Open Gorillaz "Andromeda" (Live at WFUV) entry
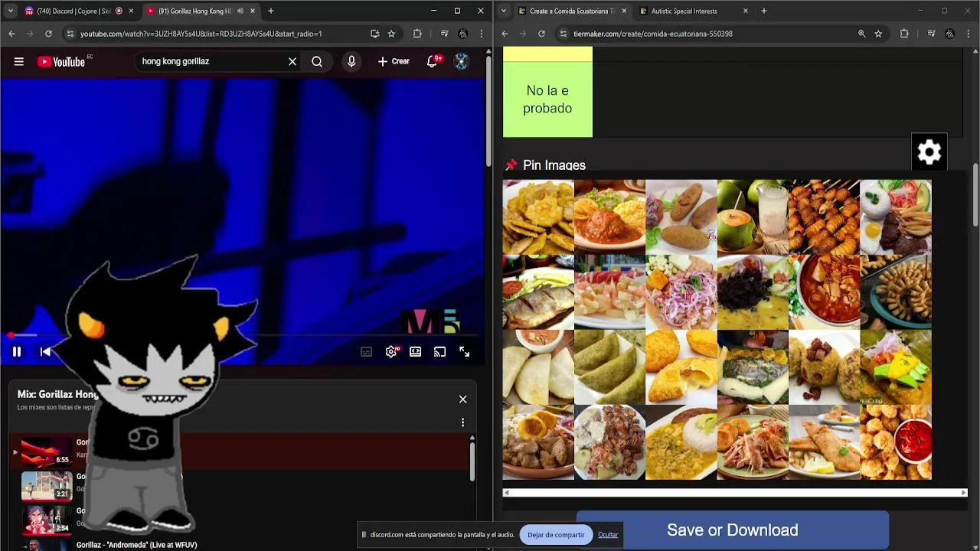Image resolution: width=980 pixels, height=551 pixels. pos(136,545)
